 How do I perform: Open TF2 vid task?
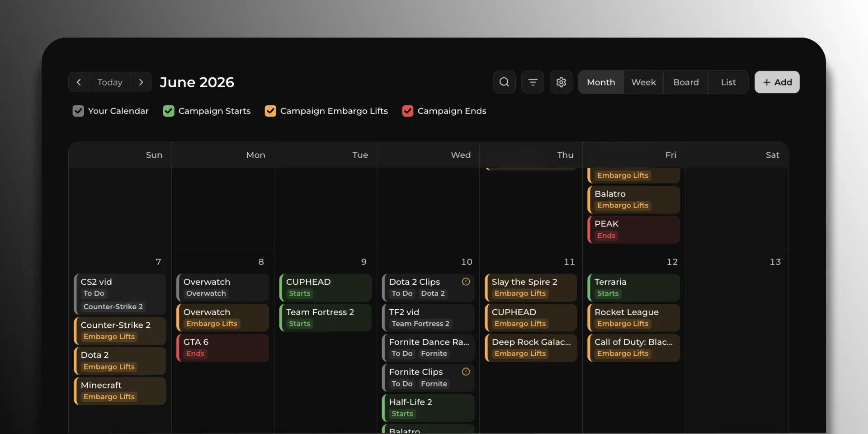point(428,318)
